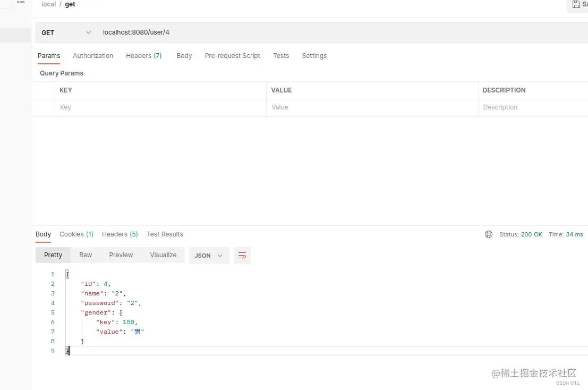This screenshot has height=390, width=588.
Task: Open the GET method dropdown
Action: coord(66,32)
